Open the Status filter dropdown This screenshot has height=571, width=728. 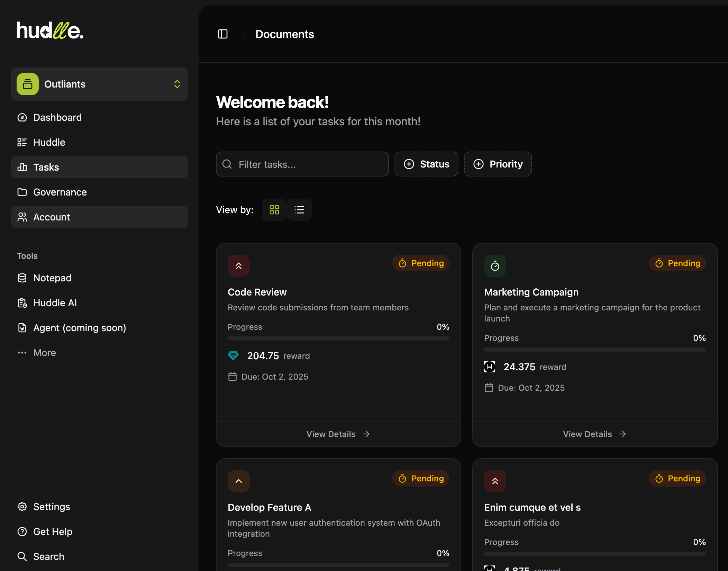point(426,164)
